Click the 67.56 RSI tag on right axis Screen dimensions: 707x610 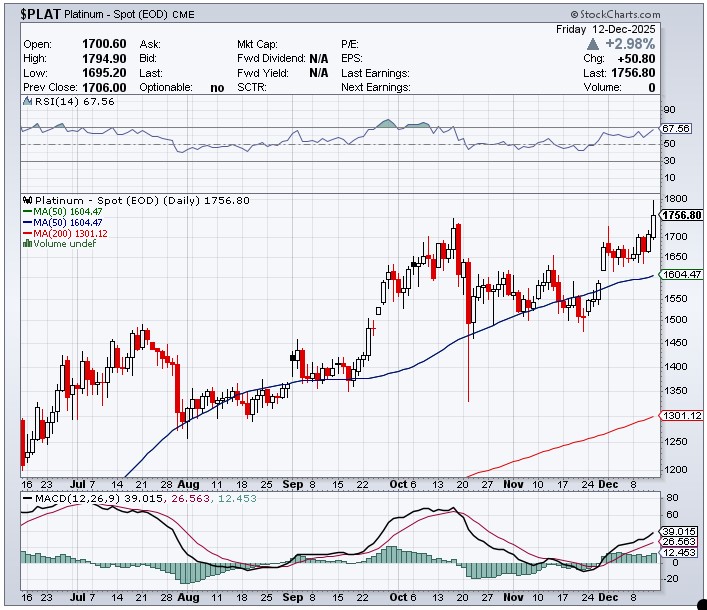pos(677,128)
